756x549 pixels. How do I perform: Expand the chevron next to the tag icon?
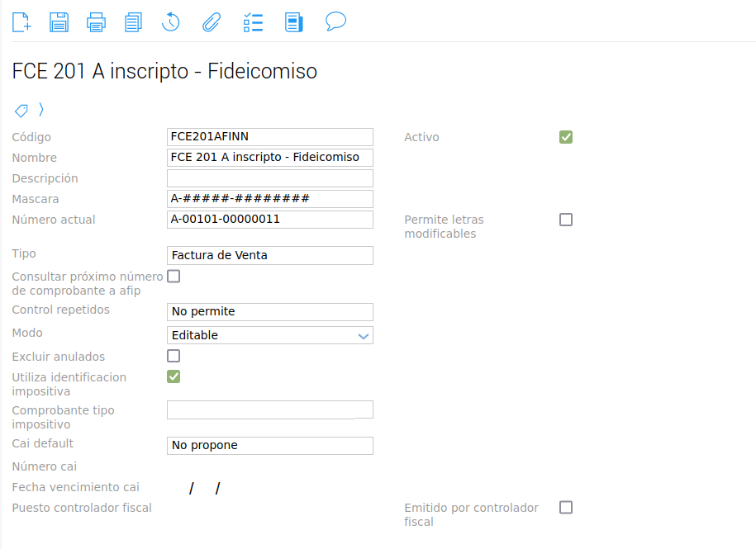(x=41, y=110)
